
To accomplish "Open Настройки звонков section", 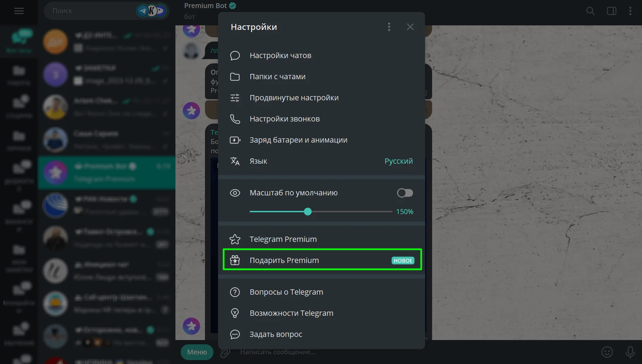I will [x=285, y=119].
